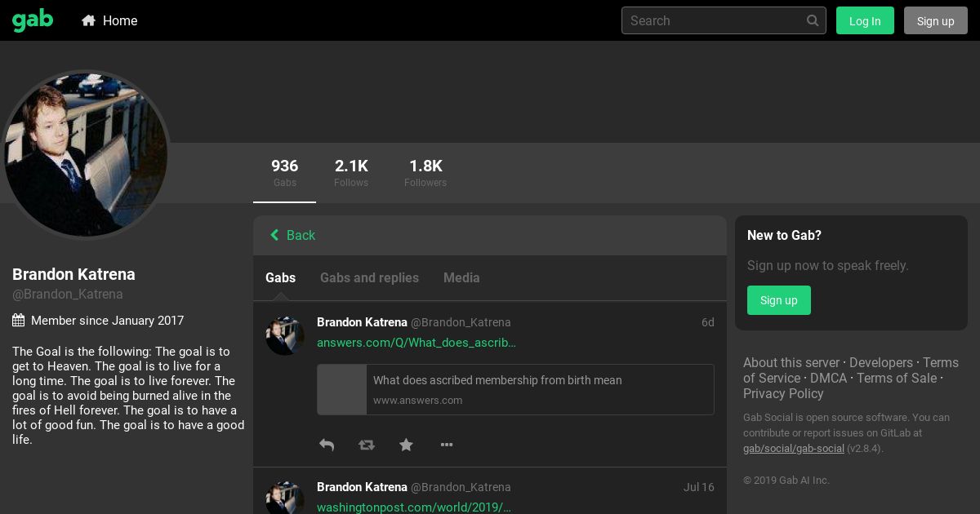Click the Home house icon

(89, 20)
